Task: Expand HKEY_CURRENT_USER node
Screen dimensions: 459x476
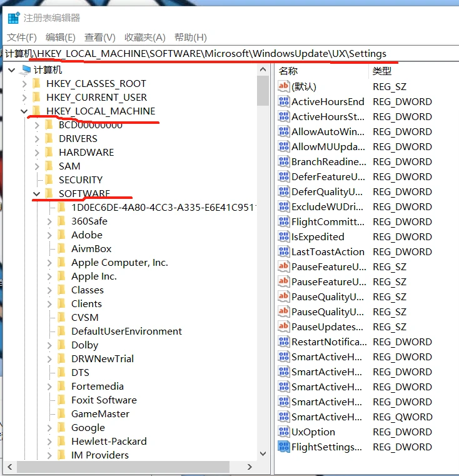Action: 24,98
